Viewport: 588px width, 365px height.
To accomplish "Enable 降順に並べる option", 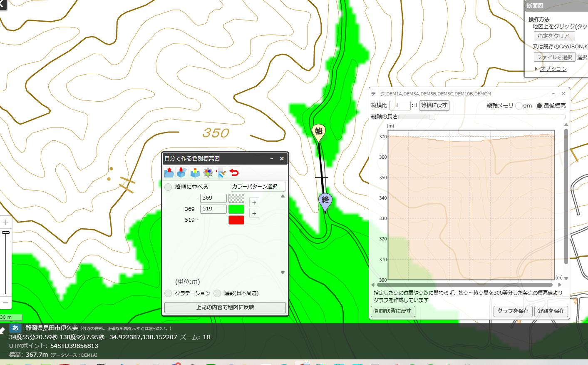I will pyautogui.click(x=168, y=187).
